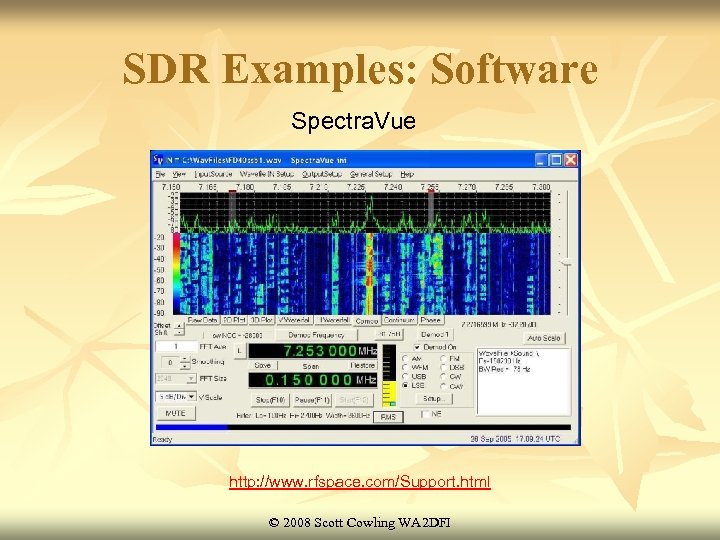Click the greyed Start (F12) button
720x540 pixels.
pyautogui.click(x=354, y=400)
